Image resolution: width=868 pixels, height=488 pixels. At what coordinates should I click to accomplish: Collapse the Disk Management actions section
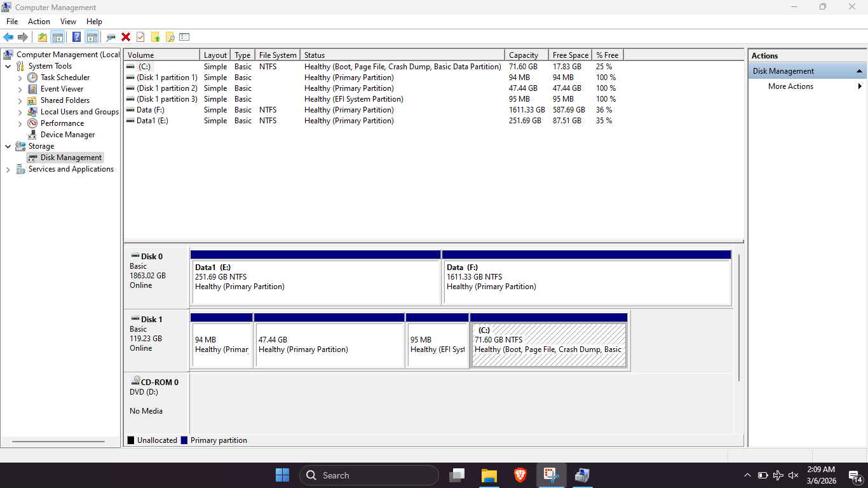pyautogui.click(x=859, y=71)
